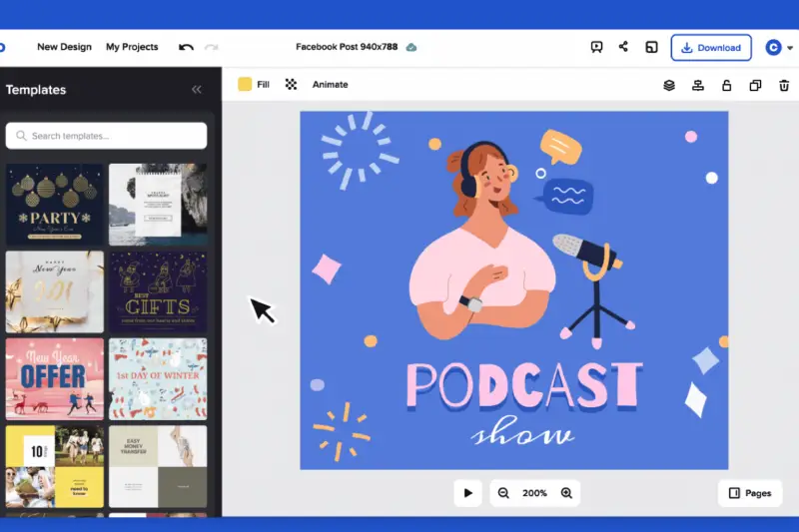Open the yellow Fill color swatch
799x532 pixels.
pos(245,85)
